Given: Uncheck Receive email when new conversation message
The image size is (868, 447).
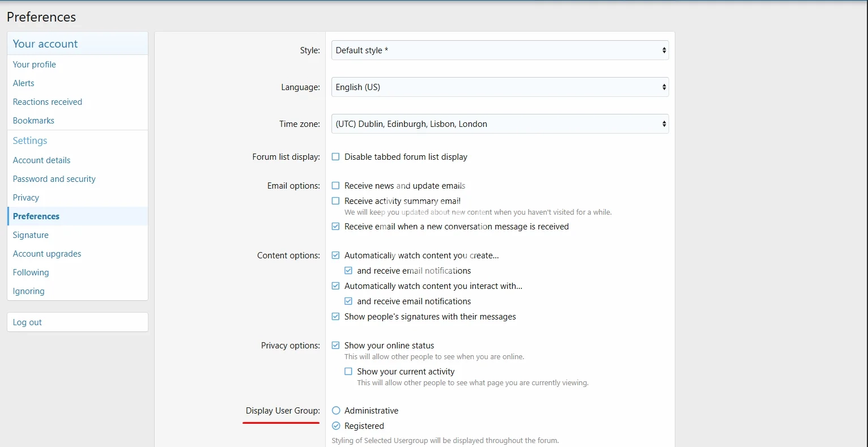Looking at the screenshot, I should (336, 227).
